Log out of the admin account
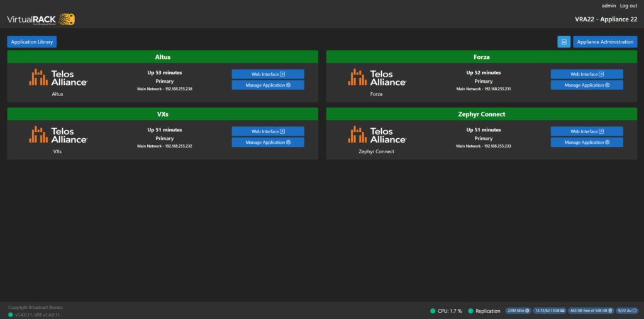The width and height of the screenshot is (644, 319). point(628,6)
